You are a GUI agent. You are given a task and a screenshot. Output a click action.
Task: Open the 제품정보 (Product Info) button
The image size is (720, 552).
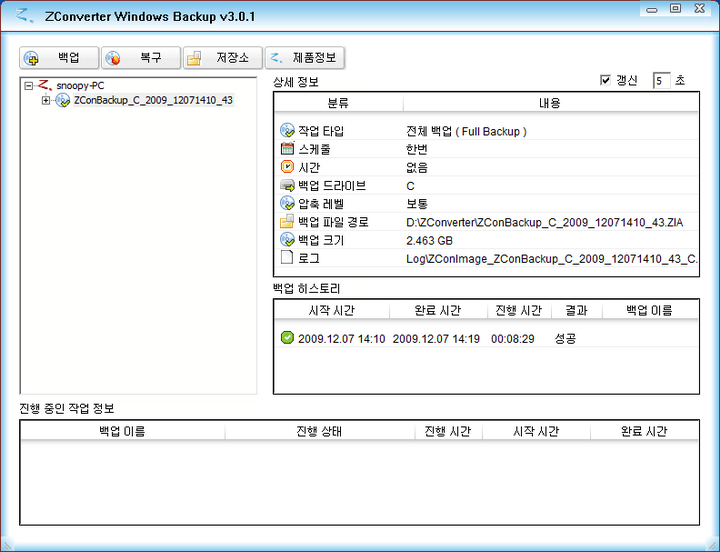[x=304, y=58]
